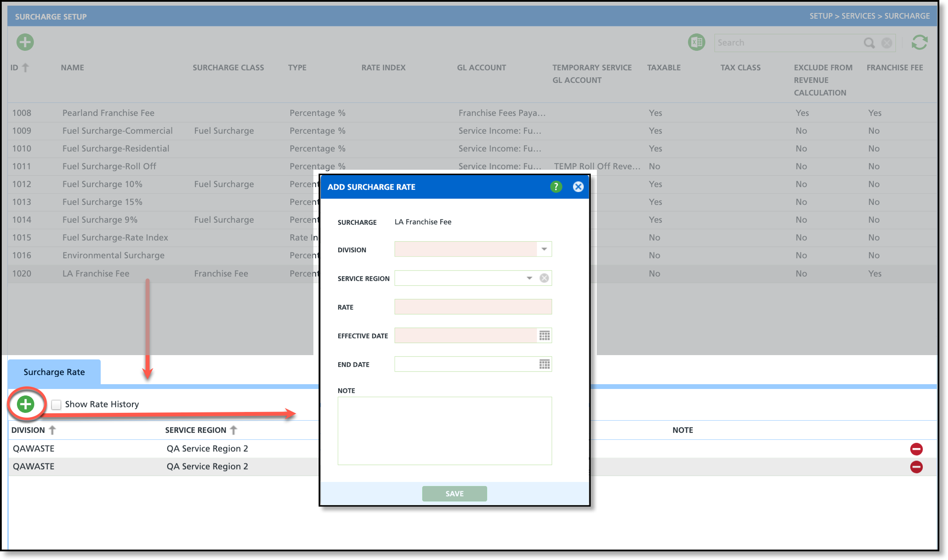Export surcharge list to Excel

pyautogui.click(x=697, y=43)
